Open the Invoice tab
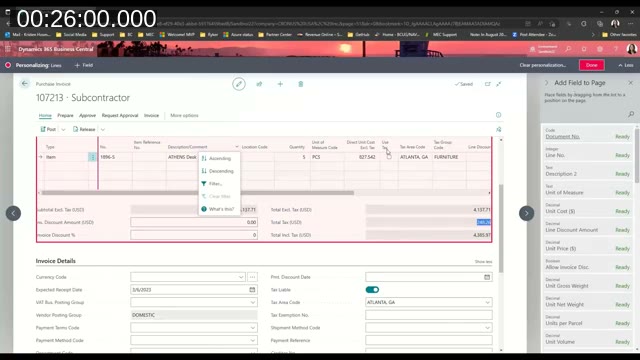Screen dimensions: 640x360 pos(151,116)
